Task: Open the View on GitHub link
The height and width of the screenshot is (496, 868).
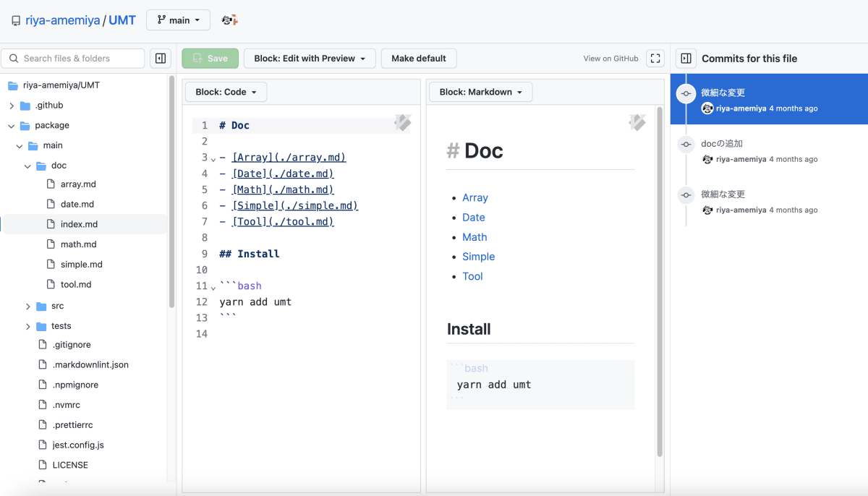Action: (610, 59)
